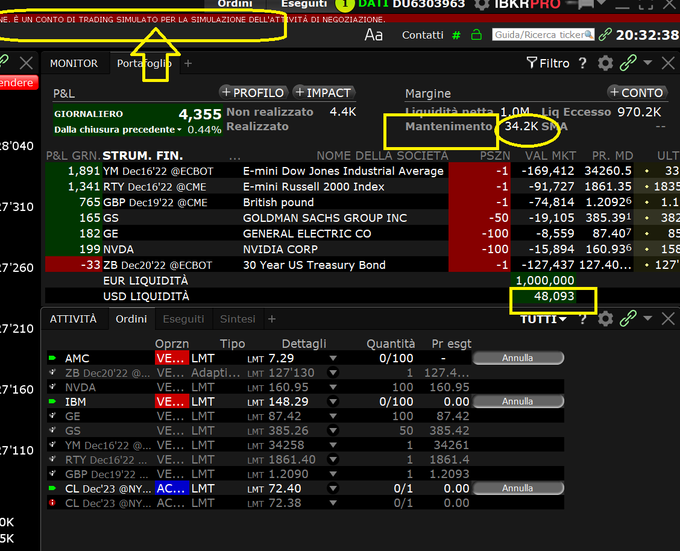Switch to the Eseguiti tab in Attività
Image resolution: width=680 pixels, height=551 pixels.
[183, 319]
